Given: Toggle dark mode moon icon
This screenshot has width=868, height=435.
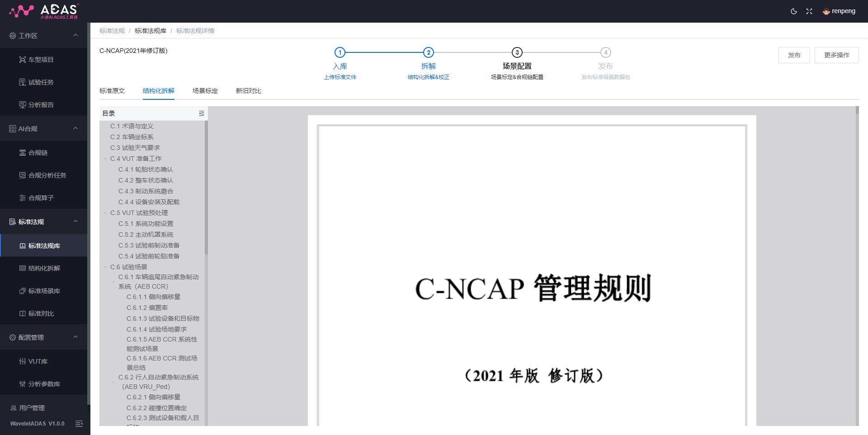Looking at the screenshot, I should [x=794, y=11].
